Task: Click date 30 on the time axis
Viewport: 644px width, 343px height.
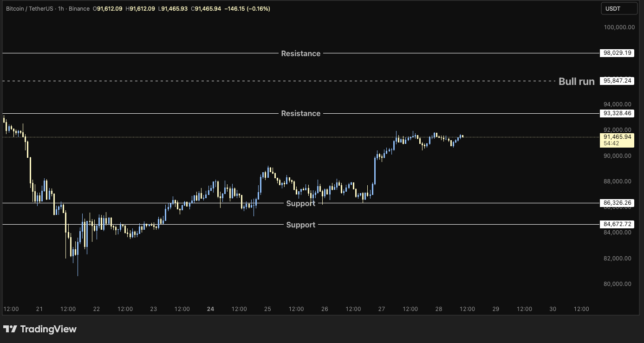Action: (553, 309)
